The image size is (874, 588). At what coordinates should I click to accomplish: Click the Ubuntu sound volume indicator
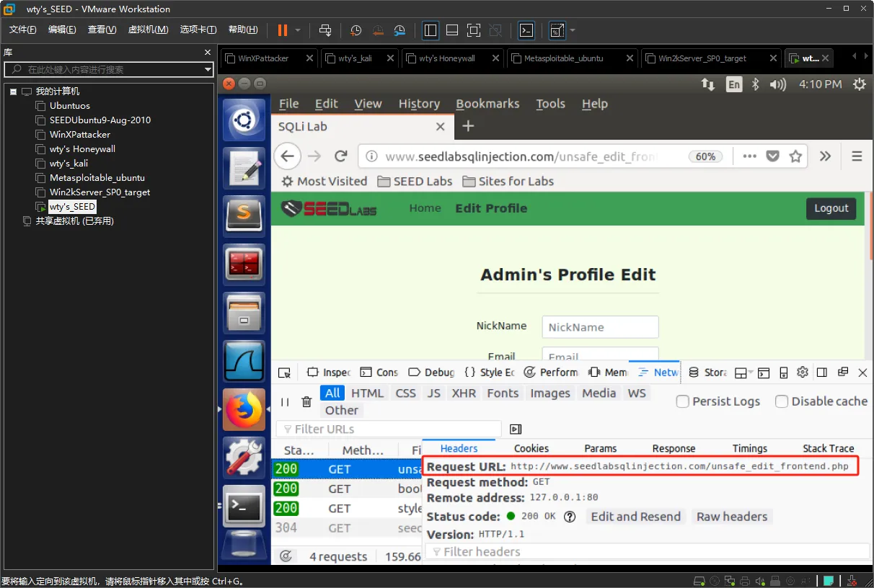click(777, 84)
